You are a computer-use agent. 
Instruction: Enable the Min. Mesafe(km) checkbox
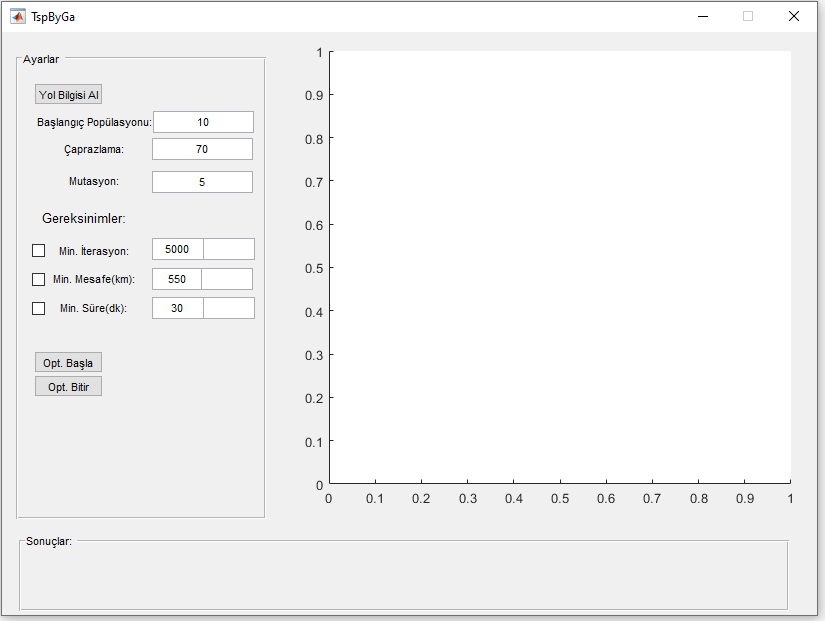point(38,278)
